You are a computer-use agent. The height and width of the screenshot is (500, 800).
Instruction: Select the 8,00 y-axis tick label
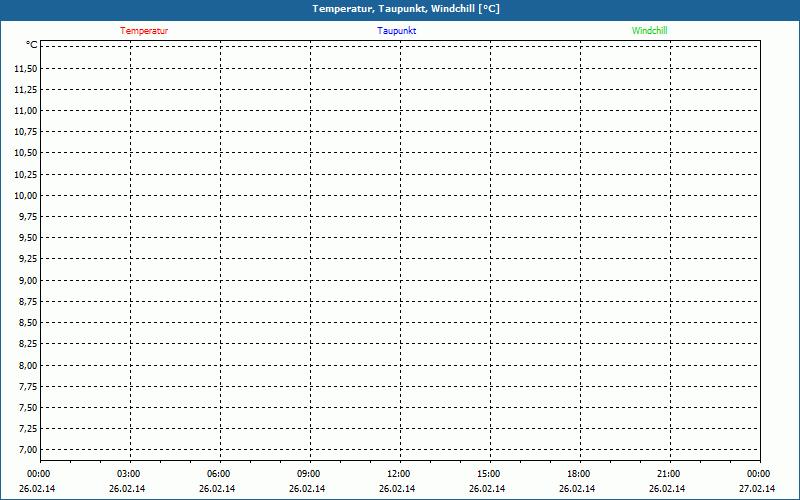pyautogui.click(x=27, y=365)
